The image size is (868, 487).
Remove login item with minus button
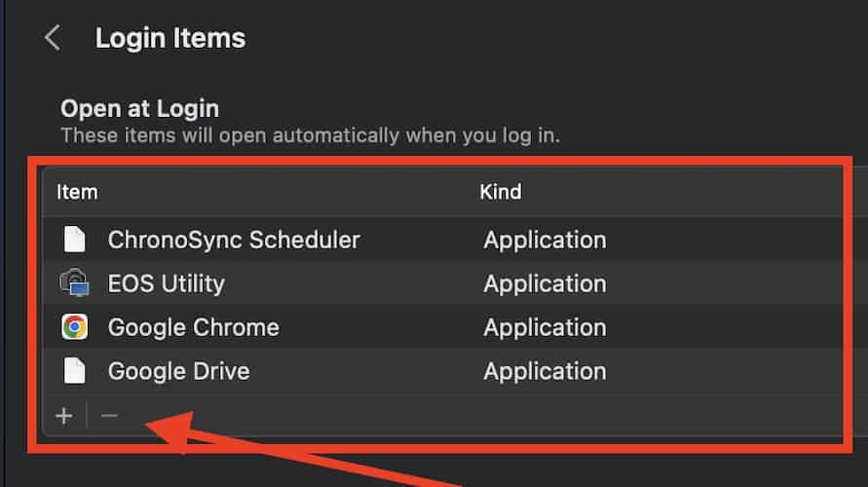109,416
